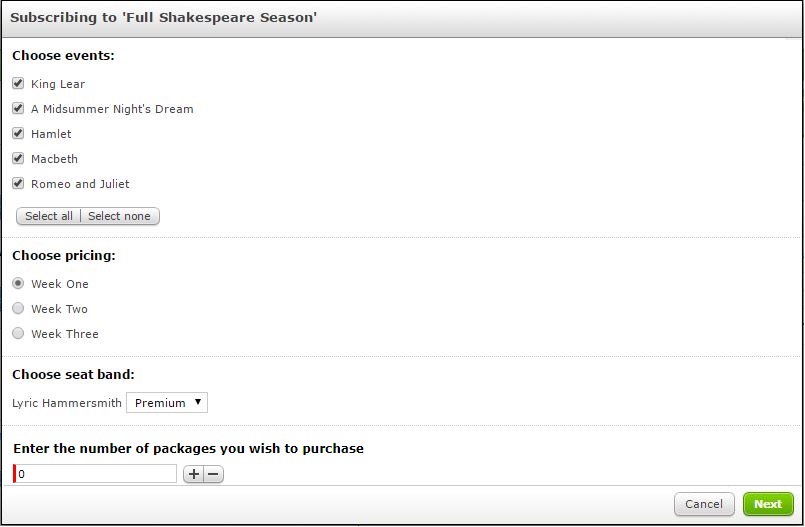The width and height of the screenshot is (805, 527).
Task: Click Select all events button
Action: pos(49,216)
